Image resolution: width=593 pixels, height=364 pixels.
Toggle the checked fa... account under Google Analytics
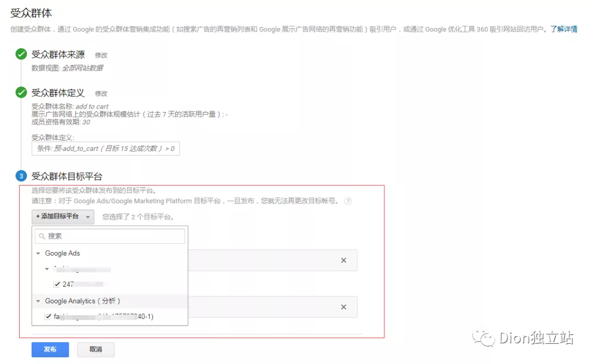pos(48,316)
